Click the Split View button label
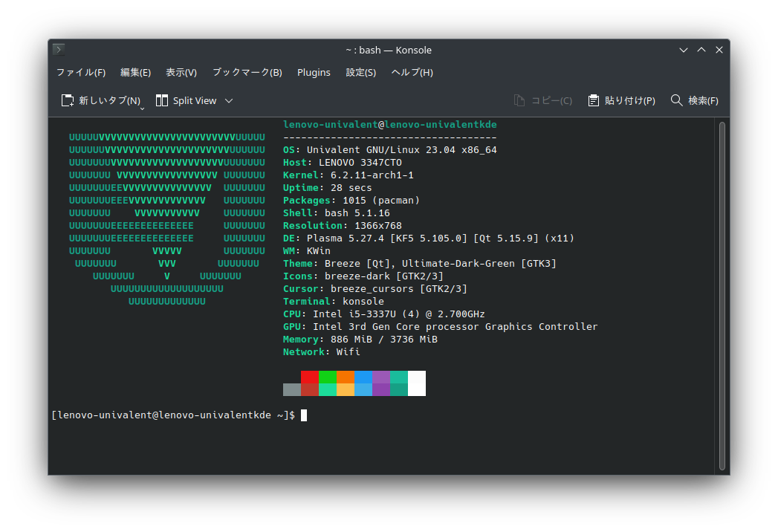Image resolution: width=778 pixels, height=532 pixels. [x=195, y=101]
